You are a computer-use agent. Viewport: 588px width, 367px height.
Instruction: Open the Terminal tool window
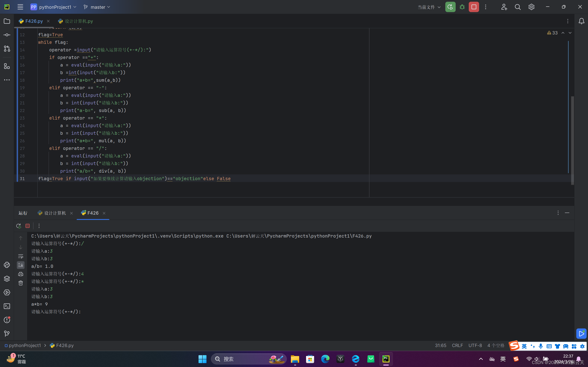7,306
